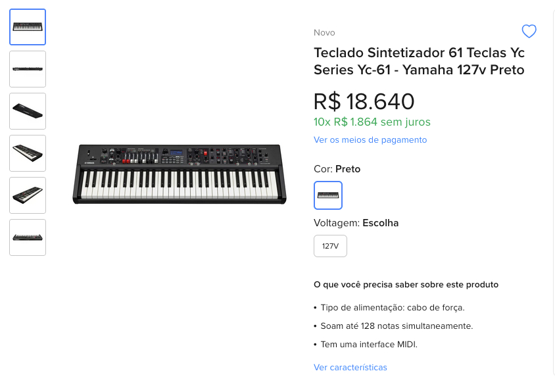Show the second thumbnail with slim rear view
Screen dimensions: 555x392
pos(28,69)
